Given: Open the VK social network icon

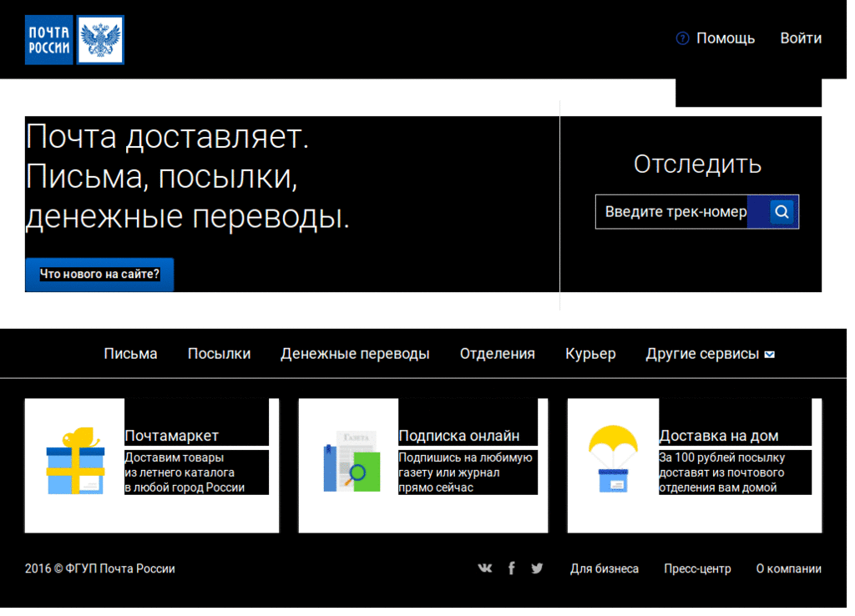Looking at the screenshot, I should [485, 568].
